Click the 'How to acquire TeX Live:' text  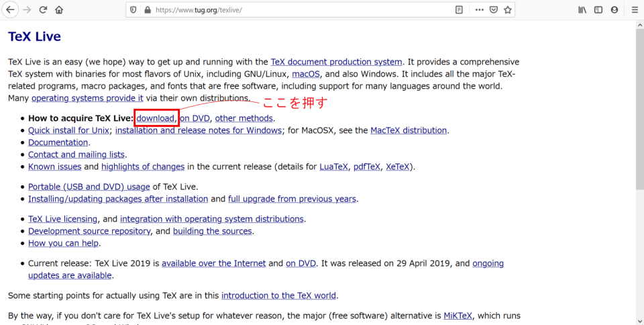coord(81,118)
